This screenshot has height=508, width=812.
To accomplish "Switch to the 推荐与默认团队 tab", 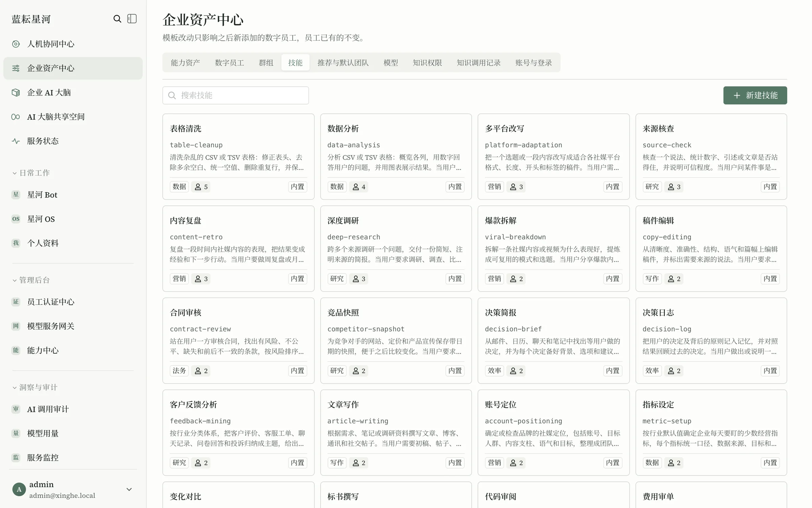I will 343,63.
